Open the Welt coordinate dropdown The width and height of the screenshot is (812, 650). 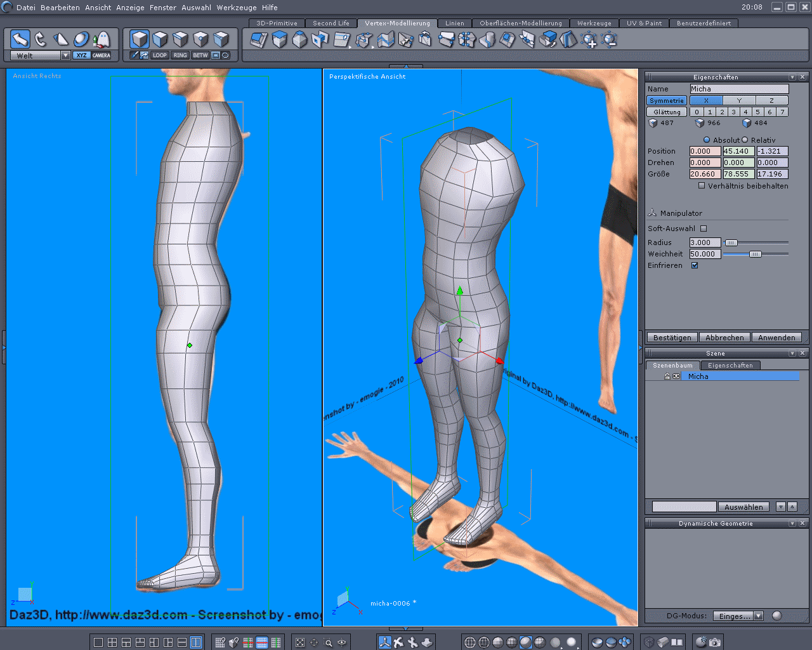tap(65, 55)
